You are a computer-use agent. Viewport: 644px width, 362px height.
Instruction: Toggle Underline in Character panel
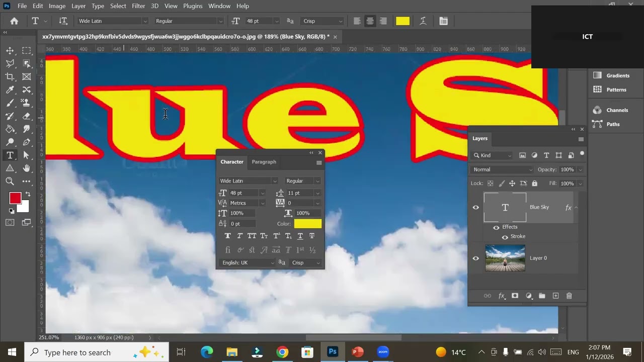(x=300, y=236)
